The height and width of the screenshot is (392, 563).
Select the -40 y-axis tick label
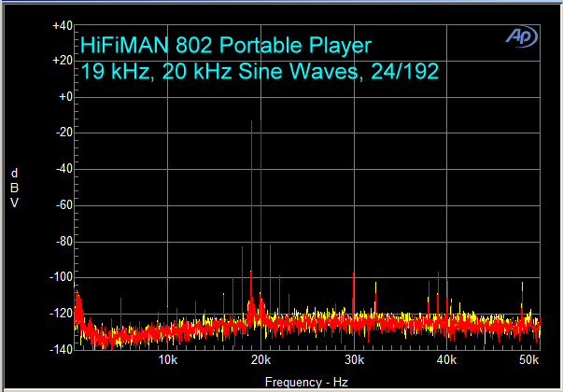click(63, 169)
